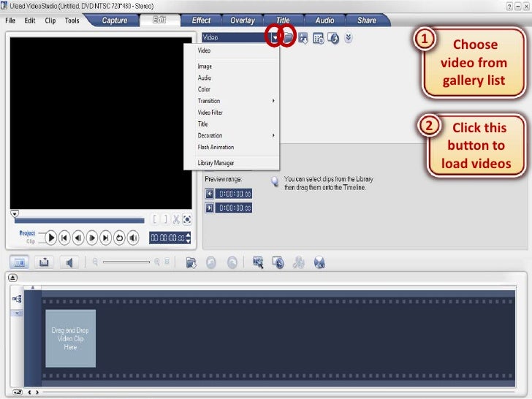Jump to start of the project
532x399 pixels.
[x=64, y=237]
